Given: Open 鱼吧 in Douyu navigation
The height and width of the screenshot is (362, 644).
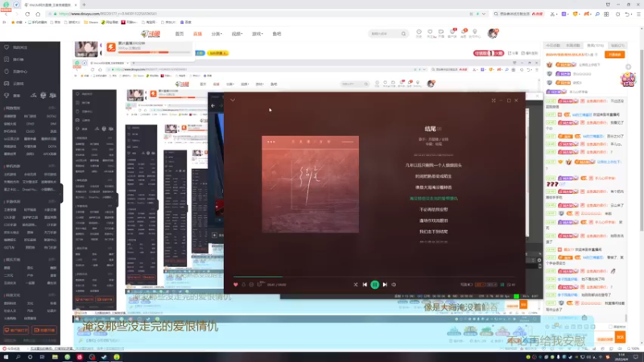Looking at the screenshot, I should pos(277,34).
